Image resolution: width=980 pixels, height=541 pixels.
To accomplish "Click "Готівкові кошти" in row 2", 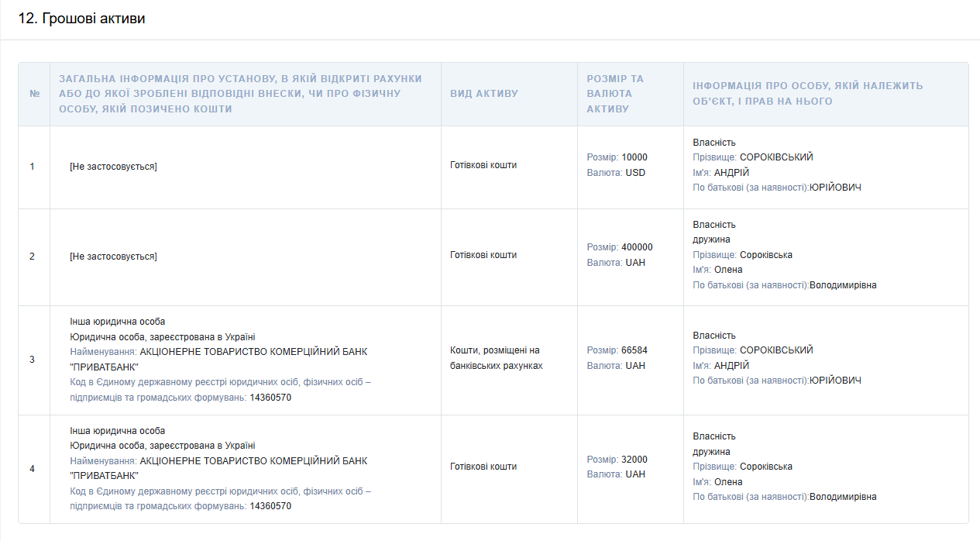I will tap(483, 255).
